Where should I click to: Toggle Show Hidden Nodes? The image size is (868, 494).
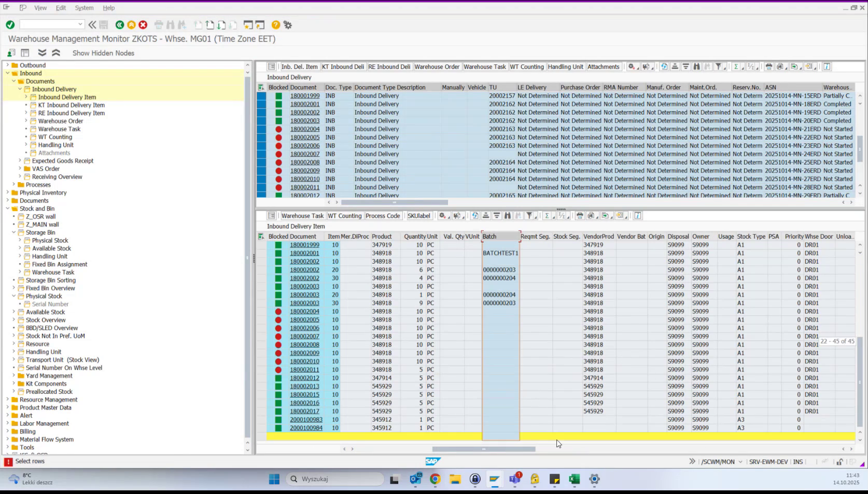coord(103,53)
